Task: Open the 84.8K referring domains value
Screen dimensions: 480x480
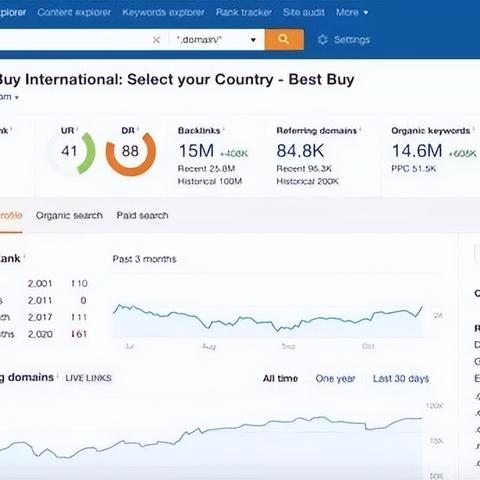Action: coord(300,151)
